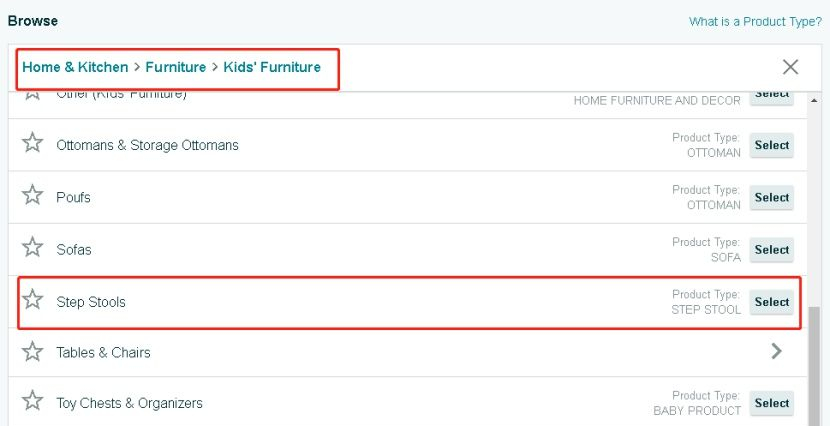
Task: Click the category list scrollbar thumb
Action: click(x=814, y=366)
